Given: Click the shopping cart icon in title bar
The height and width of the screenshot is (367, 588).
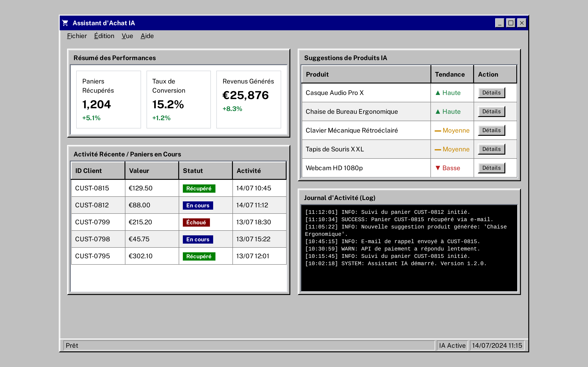Looking at the screenshot, I should click(65, 23).
